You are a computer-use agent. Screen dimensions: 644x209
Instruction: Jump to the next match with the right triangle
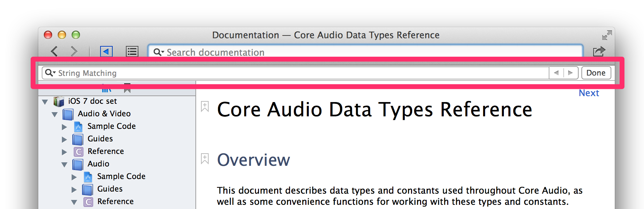tap(571, 73)
